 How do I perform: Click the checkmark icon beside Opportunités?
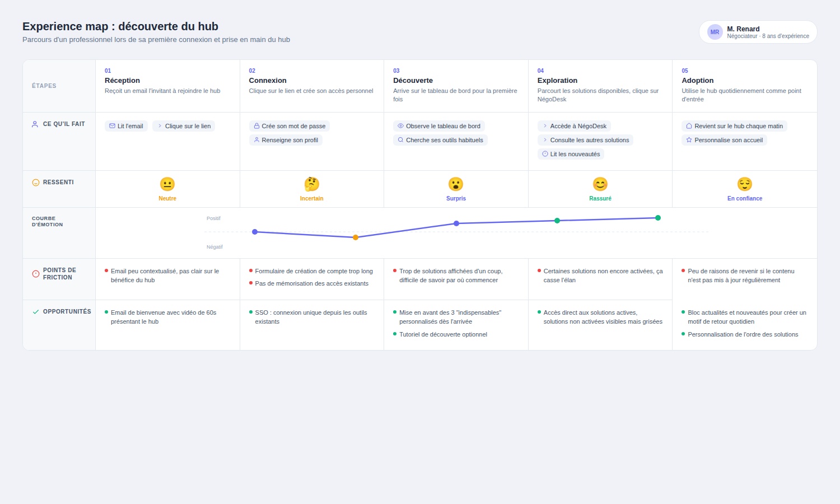[x=36, y=312]
